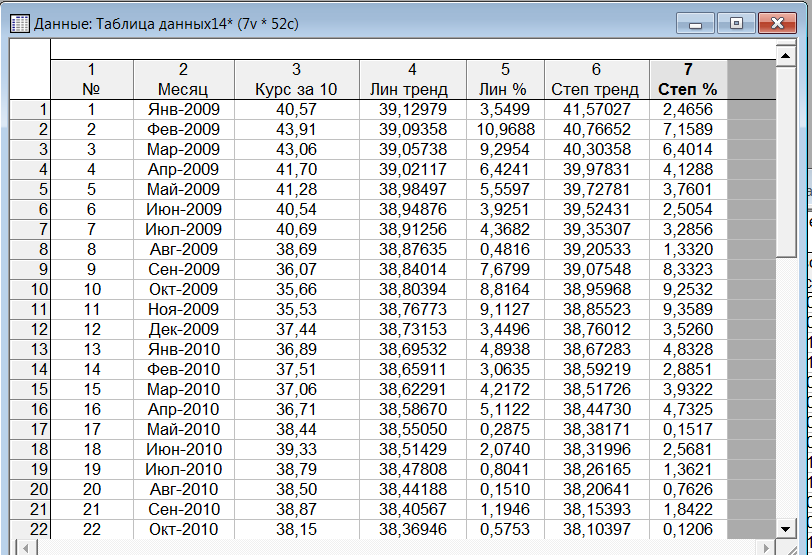The image size is (812, 555).
Task: Click Степ % value 7,1589
Action: point(688,129)
